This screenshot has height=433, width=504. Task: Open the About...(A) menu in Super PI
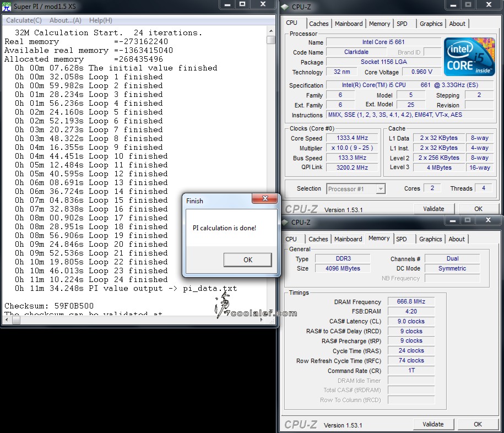coord(65,20)
